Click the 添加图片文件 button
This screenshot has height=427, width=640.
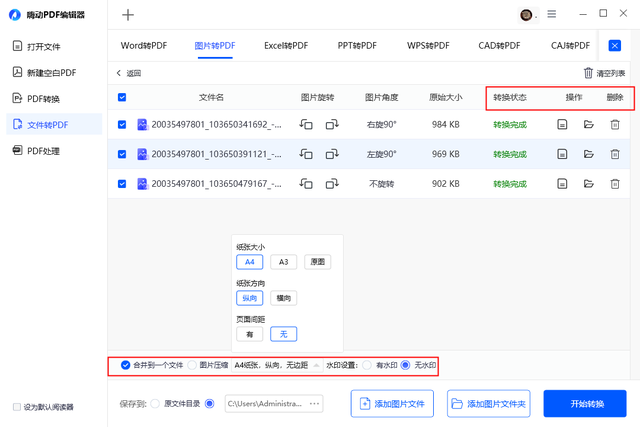tap(392, 404)
